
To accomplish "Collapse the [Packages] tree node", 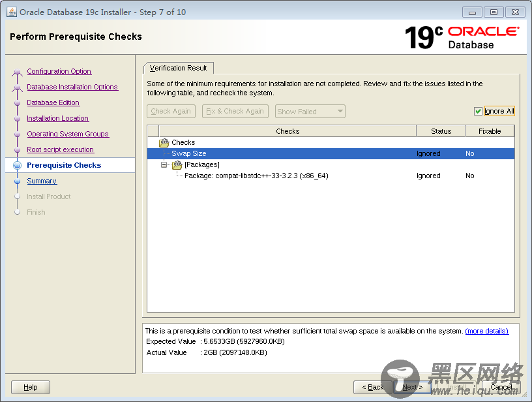I will coord(164,164).
